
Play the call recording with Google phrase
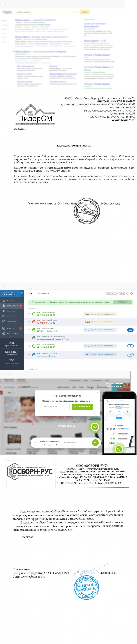(130, 346)
